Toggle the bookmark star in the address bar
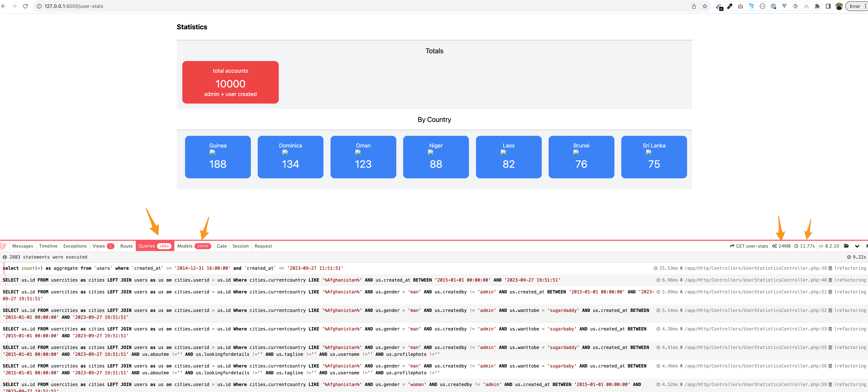The height and width of the screenshot is (392, 868). (705, 6)
